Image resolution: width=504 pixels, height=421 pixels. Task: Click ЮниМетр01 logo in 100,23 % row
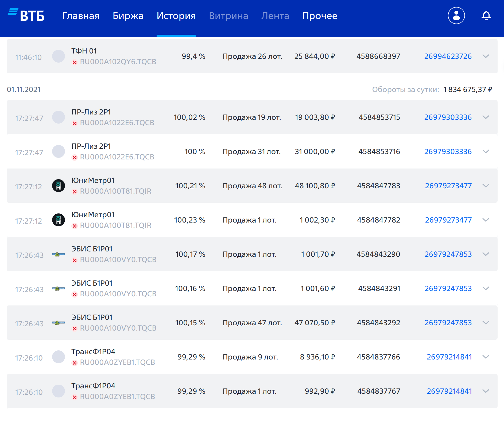click(x=59, y=220)
